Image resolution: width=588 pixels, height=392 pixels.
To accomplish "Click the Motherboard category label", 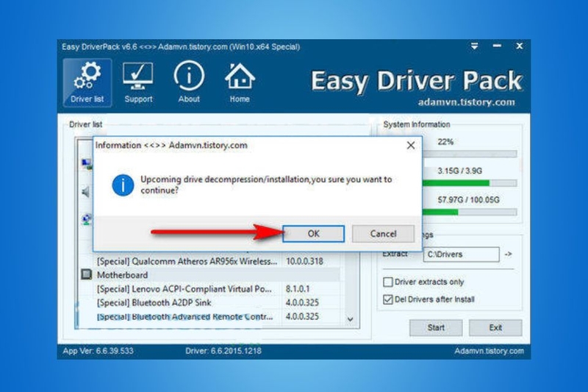I will [122, 275].
